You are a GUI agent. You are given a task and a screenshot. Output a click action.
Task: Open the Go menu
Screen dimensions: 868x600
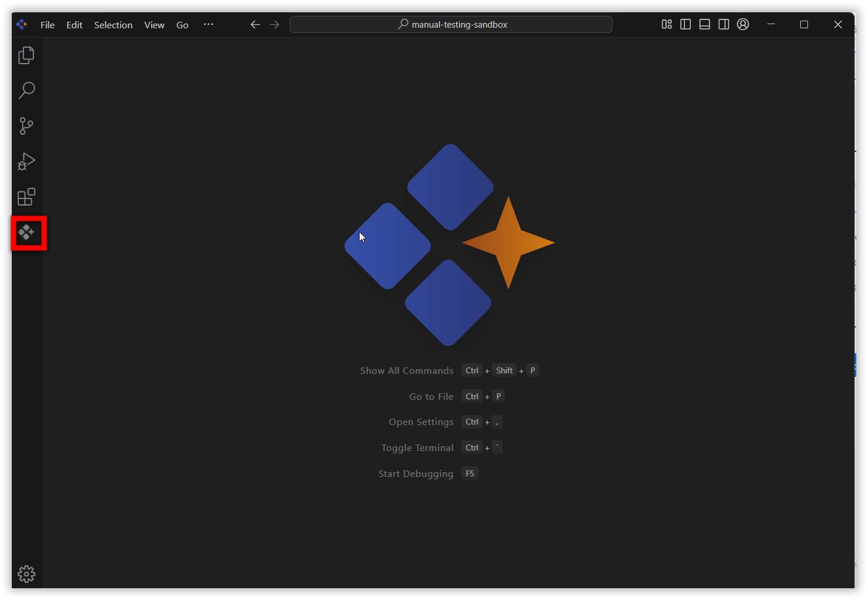(x=182, y=25)
